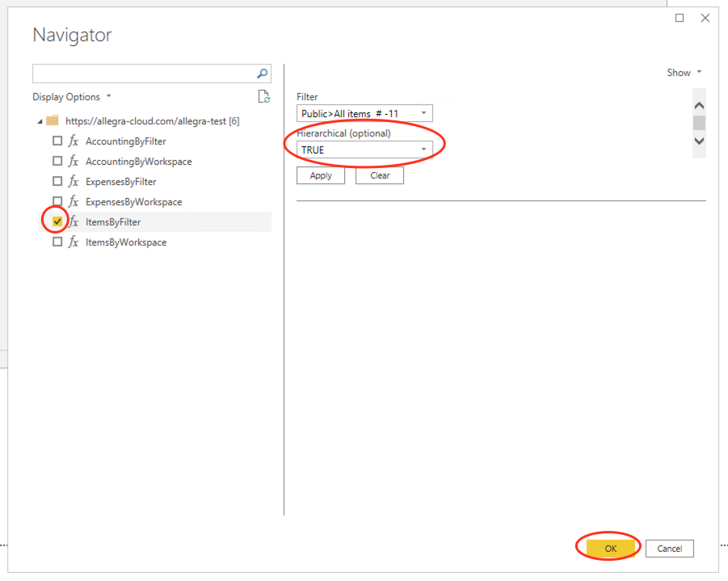The height and width of the screenshot is (581, 728).
Task: Click the allegra-test folder icon
Action: [53, 120]
